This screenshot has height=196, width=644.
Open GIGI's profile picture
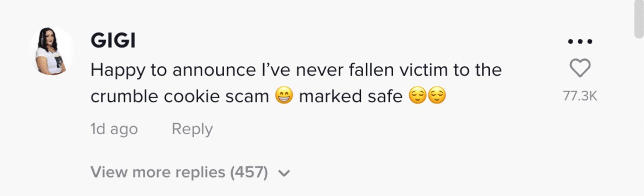coord(51,51)
